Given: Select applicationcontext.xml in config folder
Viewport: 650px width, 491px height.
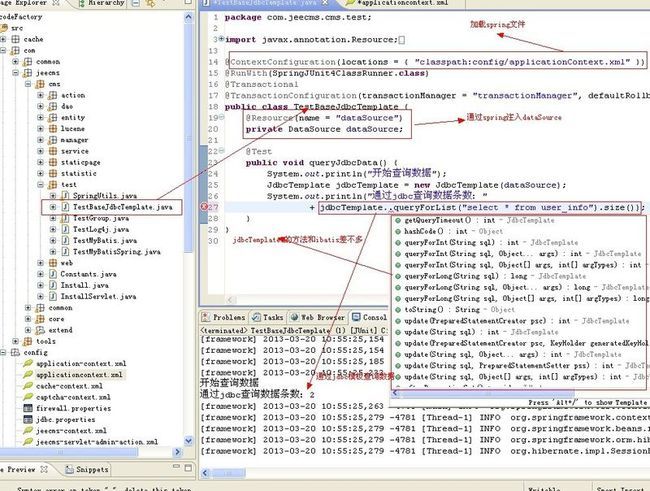Looking at the screenshot, I should pyautogui.click(x=79, y=374).
